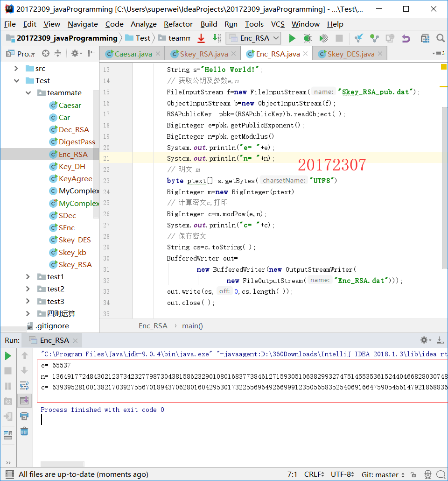Click the hector inspector icon in status bar
Screen dimensions: 448x481
coord(428,474)
